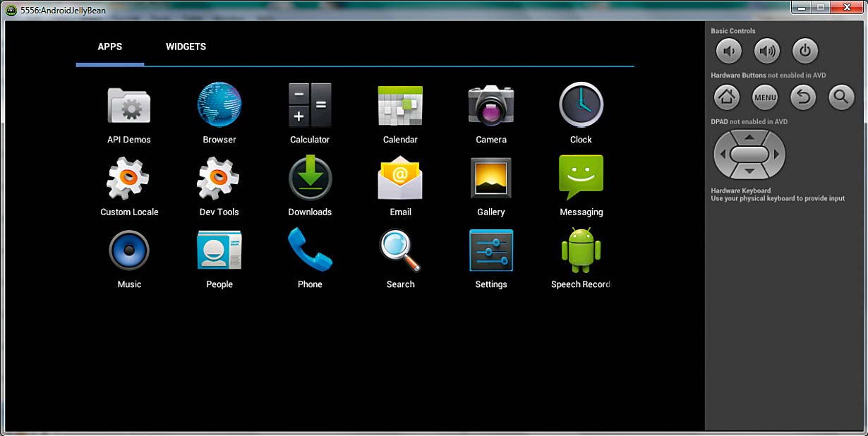This screenshot has width=868, height=436.
Task: Open the Calculator app
Action: tap(310, 114)
